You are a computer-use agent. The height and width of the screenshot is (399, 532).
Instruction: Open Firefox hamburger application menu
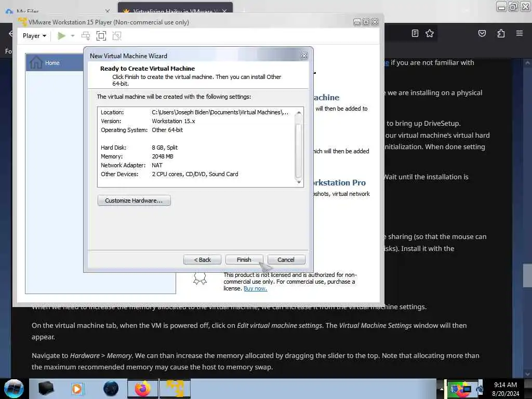[x=520, y=33]
